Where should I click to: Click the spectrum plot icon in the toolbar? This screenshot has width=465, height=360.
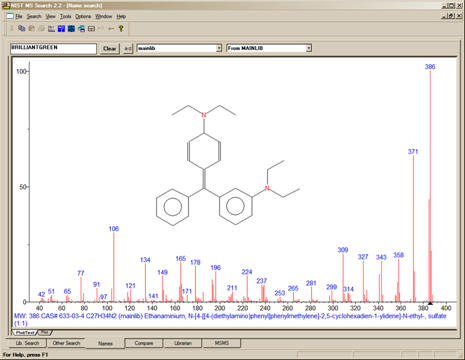pos(51,29)
